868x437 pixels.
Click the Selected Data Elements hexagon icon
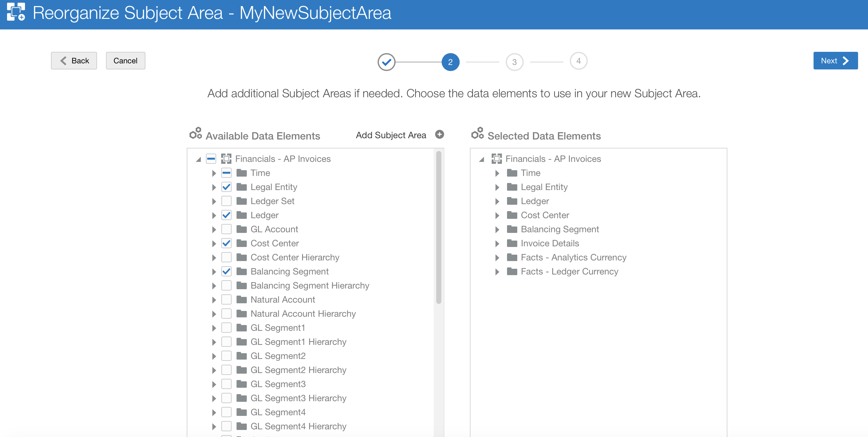pos(477,133)
